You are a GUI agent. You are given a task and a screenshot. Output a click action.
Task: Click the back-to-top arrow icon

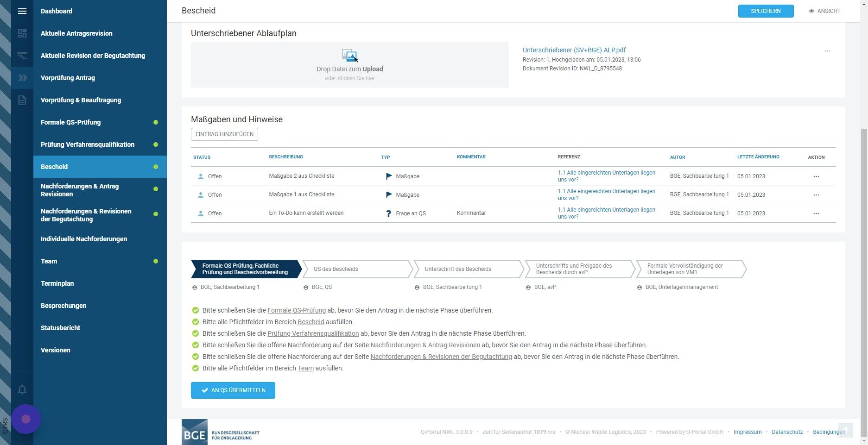coord(845,430)
